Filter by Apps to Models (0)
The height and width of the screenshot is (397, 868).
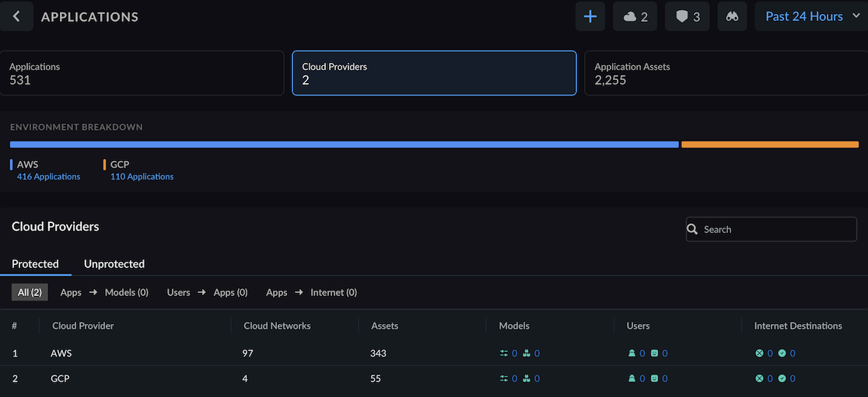104,293
